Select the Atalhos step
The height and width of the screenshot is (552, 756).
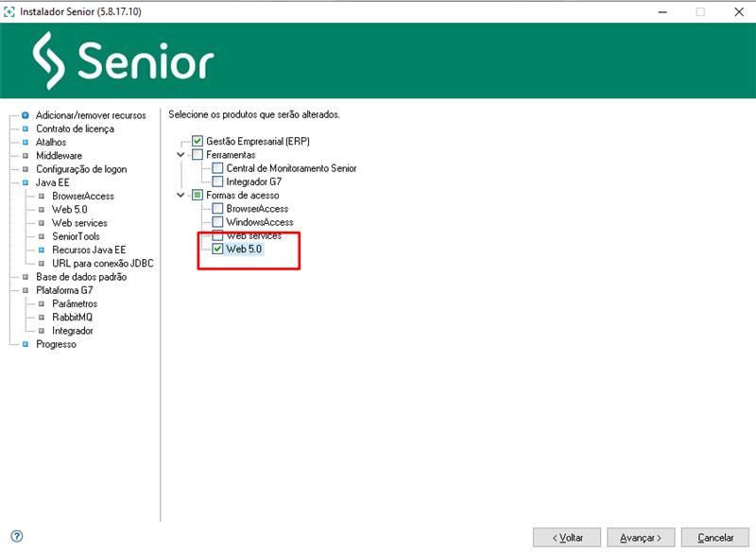51,142
